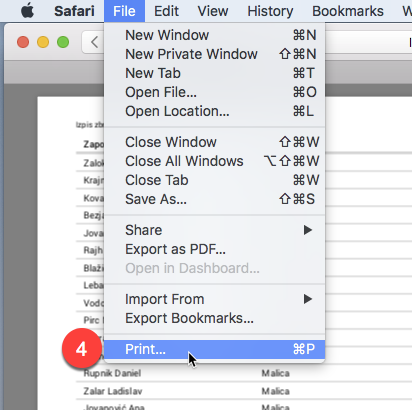Open the Apple menu
This screenshot has width=412, height=410.
pyautogui.click(x=28, y=11)
